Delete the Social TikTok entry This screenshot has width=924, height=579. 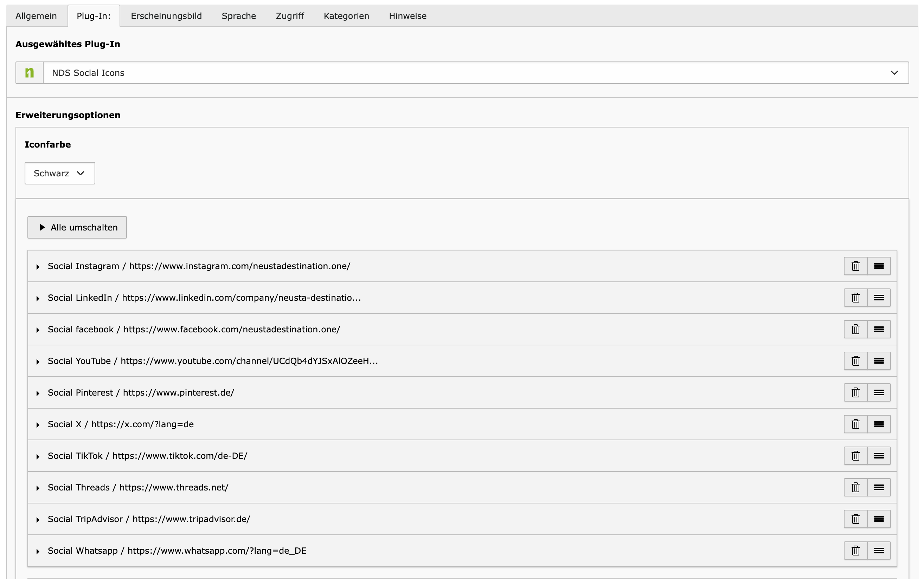tap(855, 456)
